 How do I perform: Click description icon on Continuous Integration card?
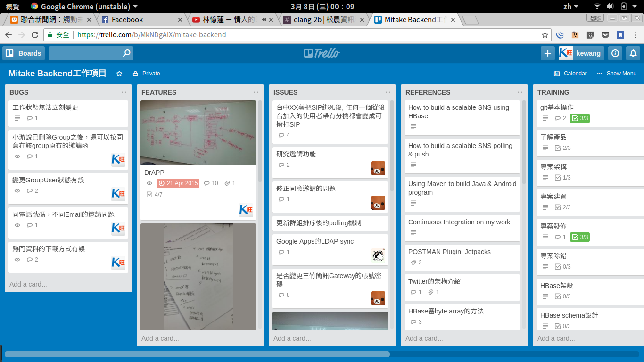tap(413, 233)
